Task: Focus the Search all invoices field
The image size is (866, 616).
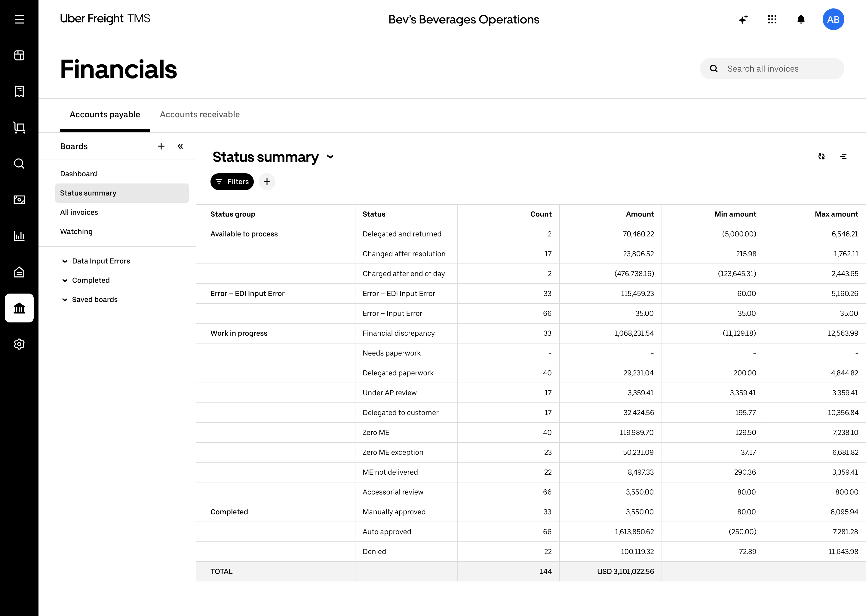Action: pyautogui.click(x=772, y=69)
